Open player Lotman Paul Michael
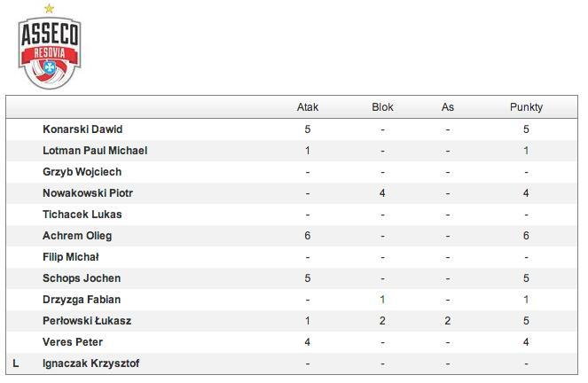This screenshot has width=588, height=383. 95,151
